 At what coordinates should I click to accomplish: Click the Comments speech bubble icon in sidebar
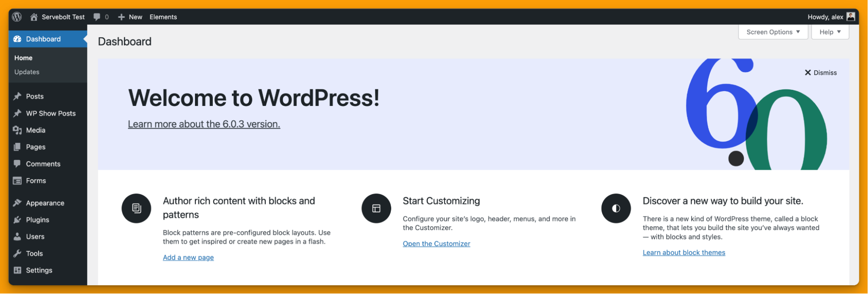coord(17,164)
